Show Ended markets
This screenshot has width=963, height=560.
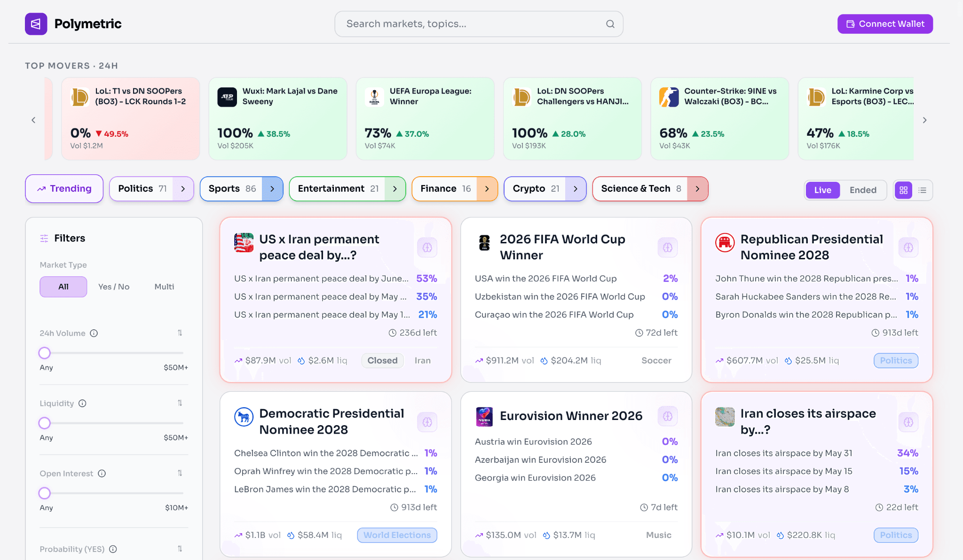[863, 190]
